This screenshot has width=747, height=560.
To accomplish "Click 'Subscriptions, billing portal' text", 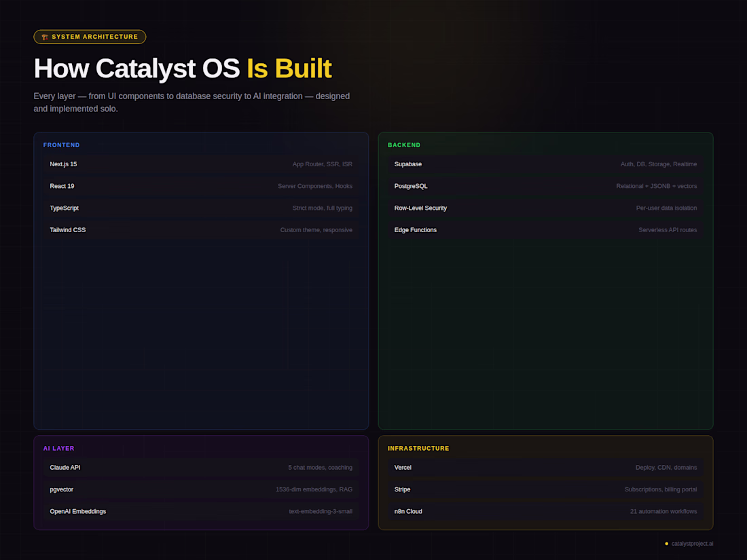I will (661, 489).
